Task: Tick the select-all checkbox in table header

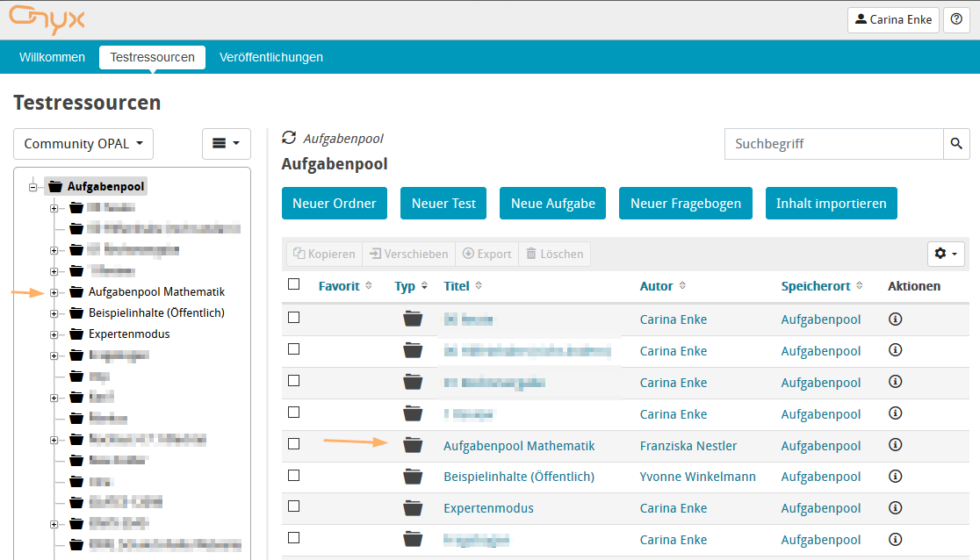Action: click(x=294, y=284)
